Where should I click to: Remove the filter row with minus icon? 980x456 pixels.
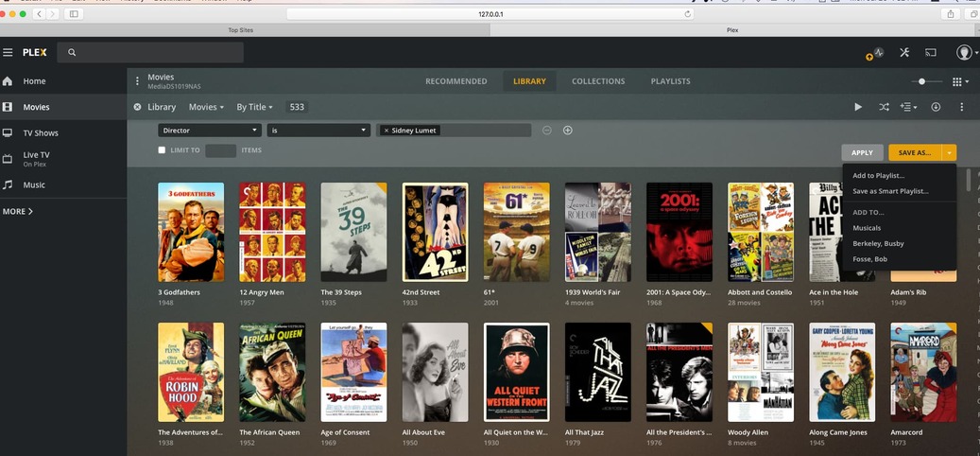[547, 131]
